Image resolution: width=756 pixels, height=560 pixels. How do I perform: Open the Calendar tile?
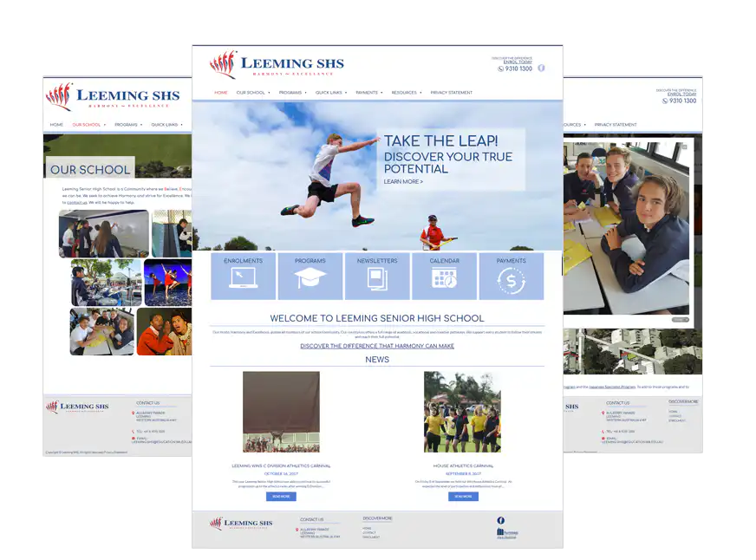click(x=445, y=276)
